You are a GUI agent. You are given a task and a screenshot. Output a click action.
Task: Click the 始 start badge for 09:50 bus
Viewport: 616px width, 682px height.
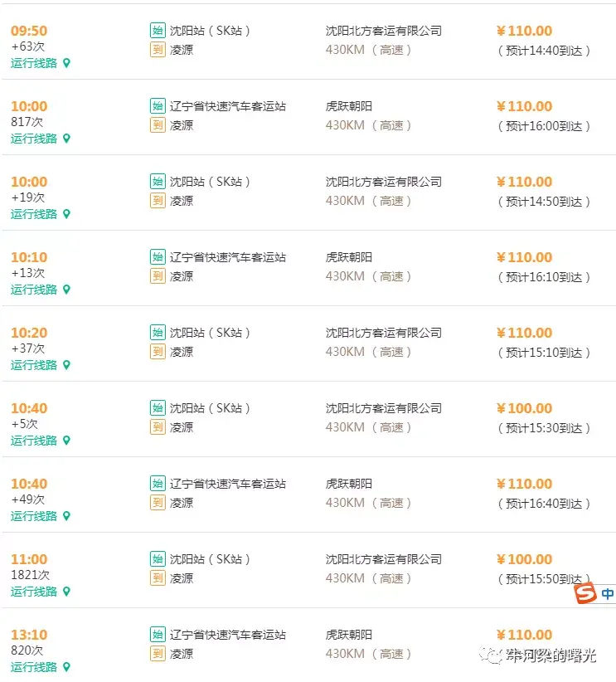pyautogui.click(x=158, y=31)
